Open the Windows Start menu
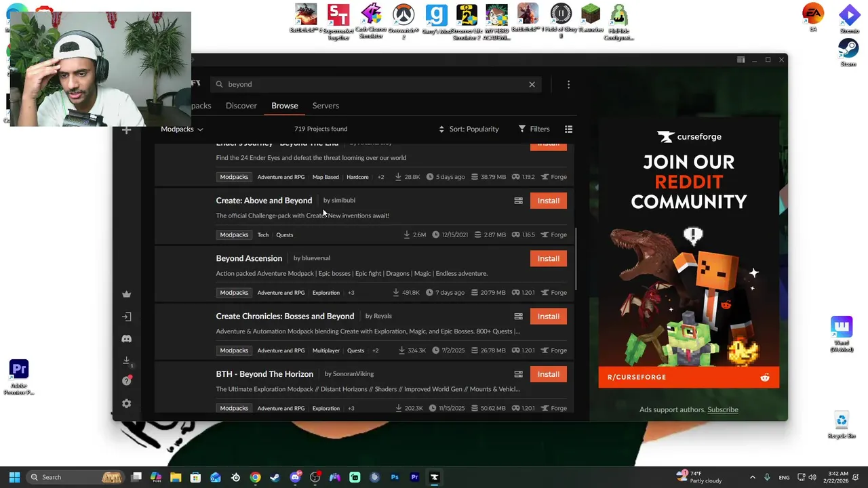This screenshot has height=488, width=868. 14,477
